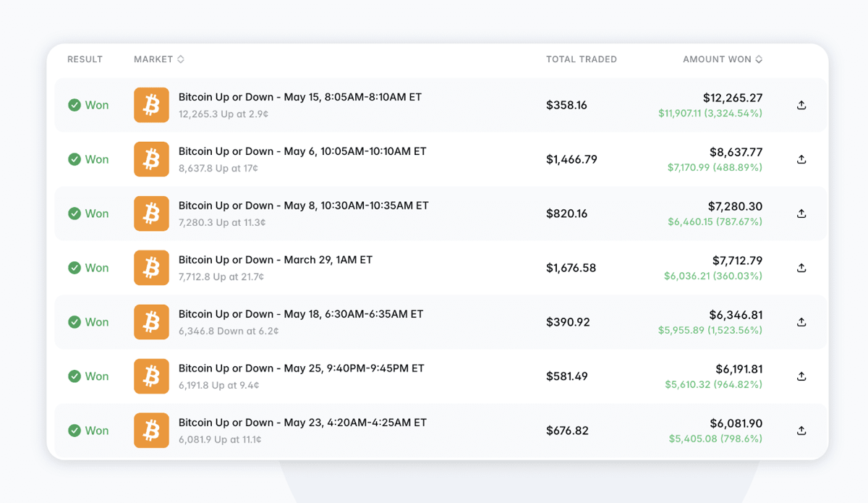Share the May 6 10:05AM market result
This screenshot has height=503, width=868.
[801, 159]
